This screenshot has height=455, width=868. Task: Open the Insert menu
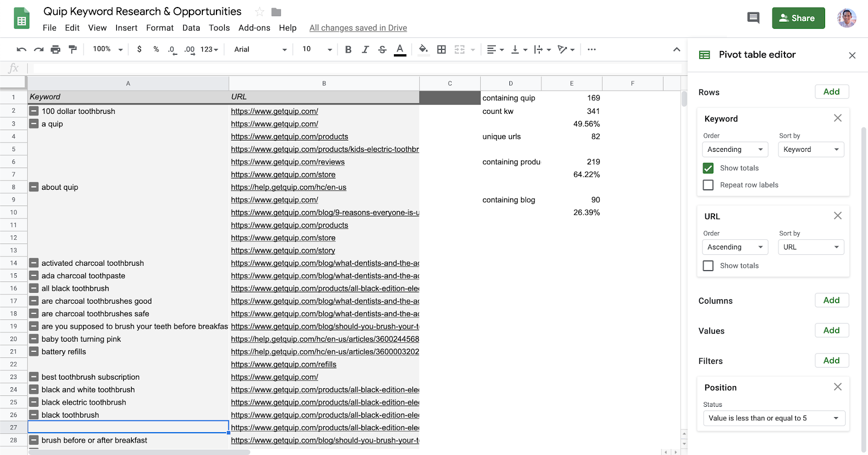126,28
